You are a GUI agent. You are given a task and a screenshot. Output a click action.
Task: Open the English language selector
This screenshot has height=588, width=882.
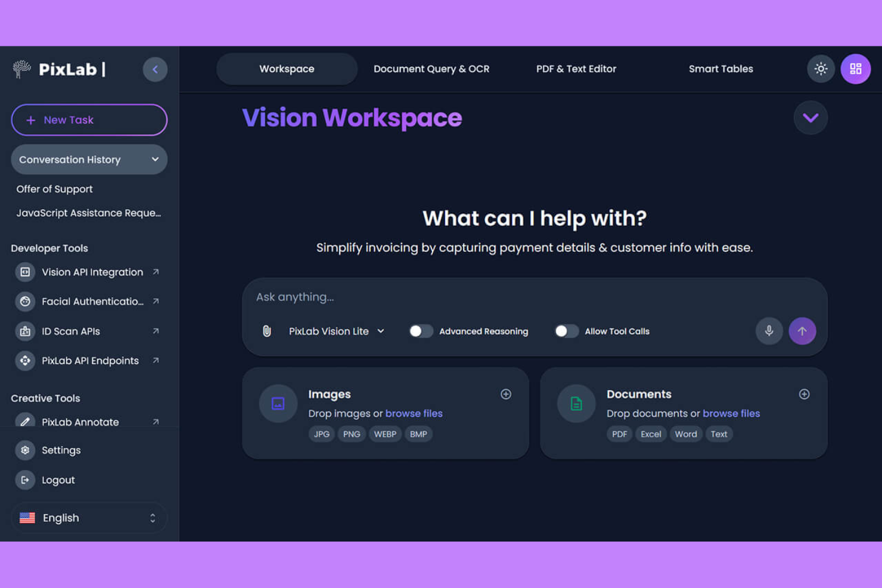[88, 518]
